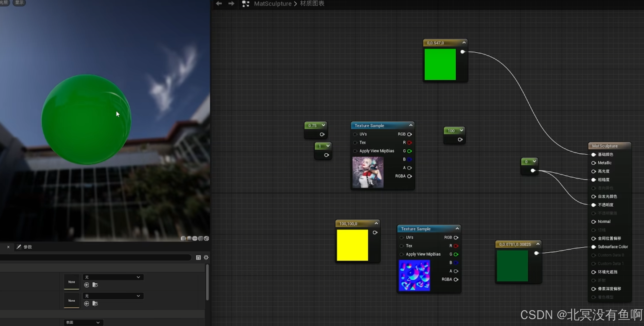Viewport: 644px width, 326px height.
Task: Click the graph navigate back arrow
Action: [x=219, y=3]
